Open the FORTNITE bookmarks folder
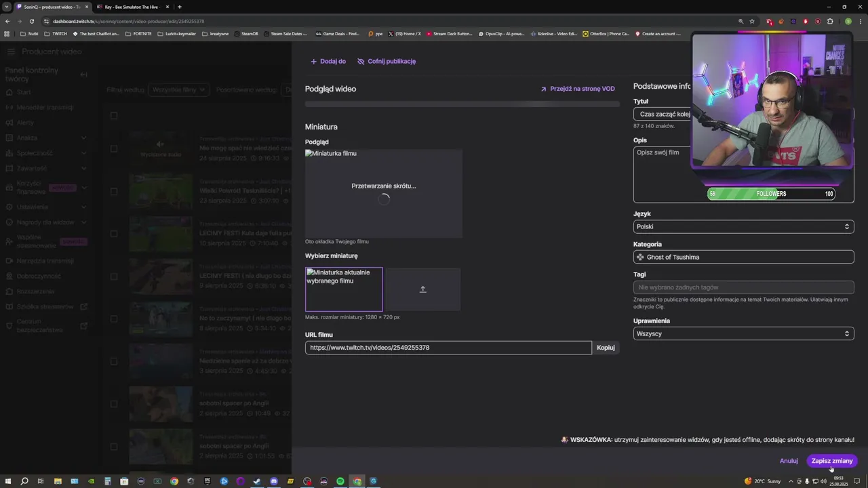Screen dimensions: 868x488 139,33
